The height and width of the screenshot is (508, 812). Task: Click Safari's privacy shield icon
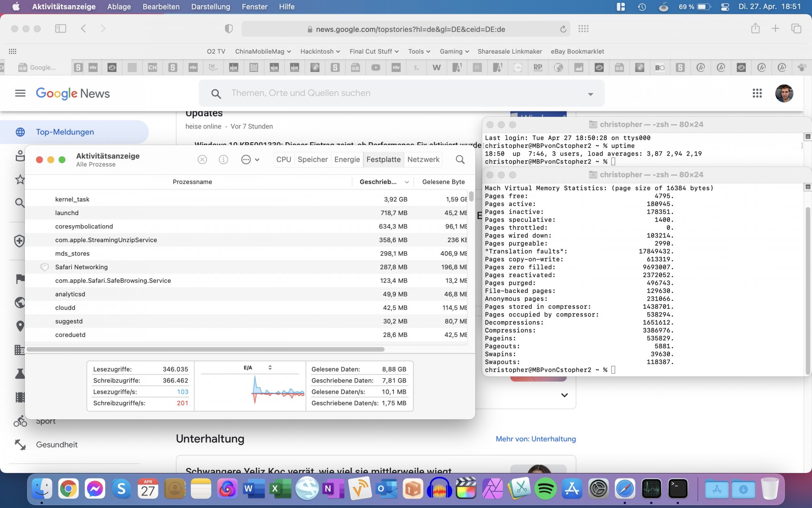click(x=229, y=29)
